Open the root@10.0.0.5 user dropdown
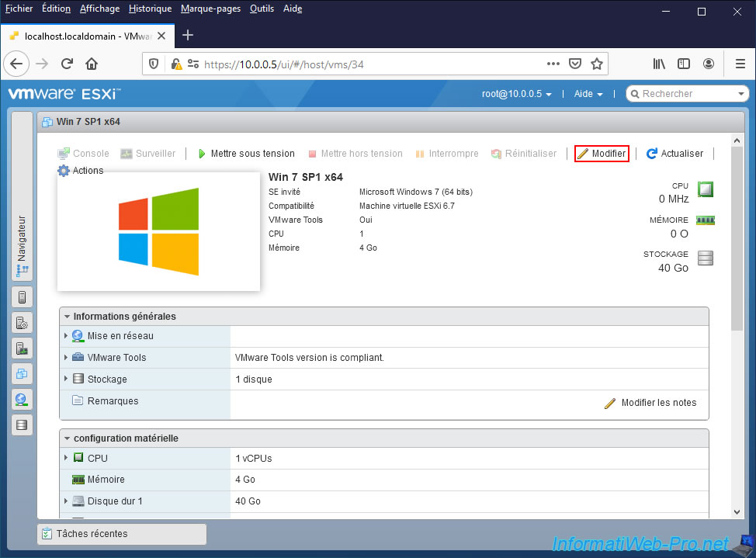The width and height of the screenshot is (756, 558). pos(517,94)
